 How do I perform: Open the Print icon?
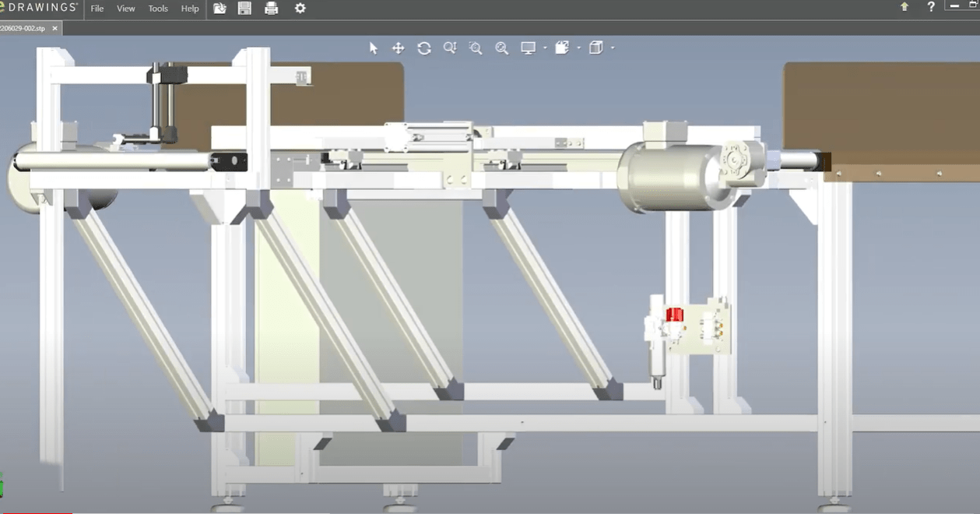tap(271, 8)
